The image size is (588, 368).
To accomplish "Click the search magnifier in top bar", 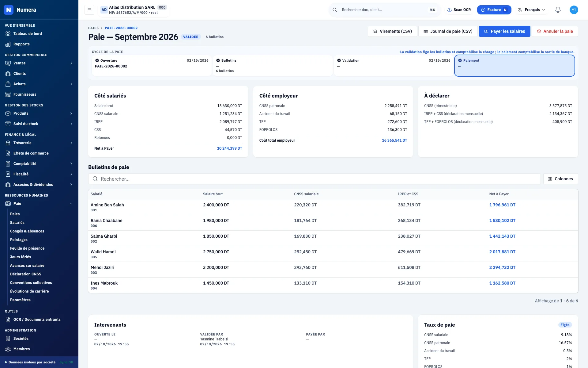I will (x=335, y=10).
